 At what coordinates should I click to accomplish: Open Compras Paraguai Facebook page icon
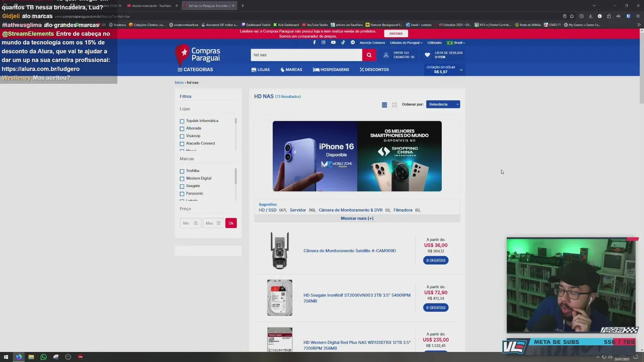pyautogui.click(x=314, y=42)
